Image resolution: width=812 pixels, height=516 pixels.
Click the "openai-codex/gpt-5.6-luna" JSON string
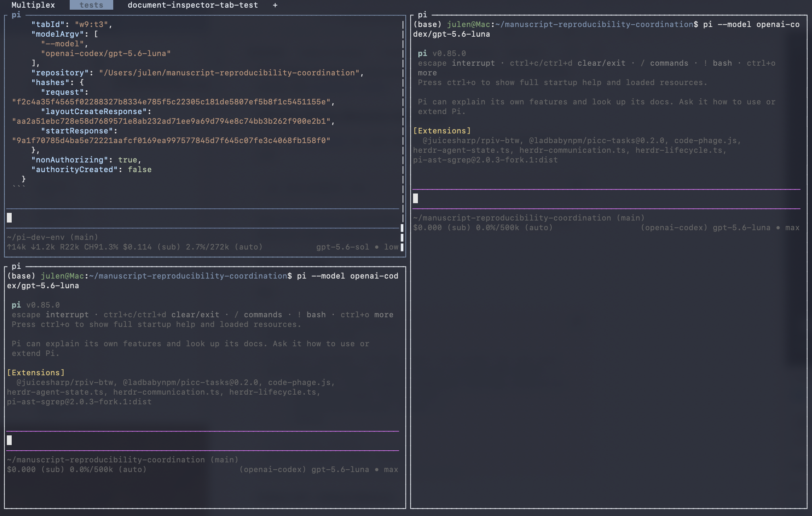click(x=106, y=54)
